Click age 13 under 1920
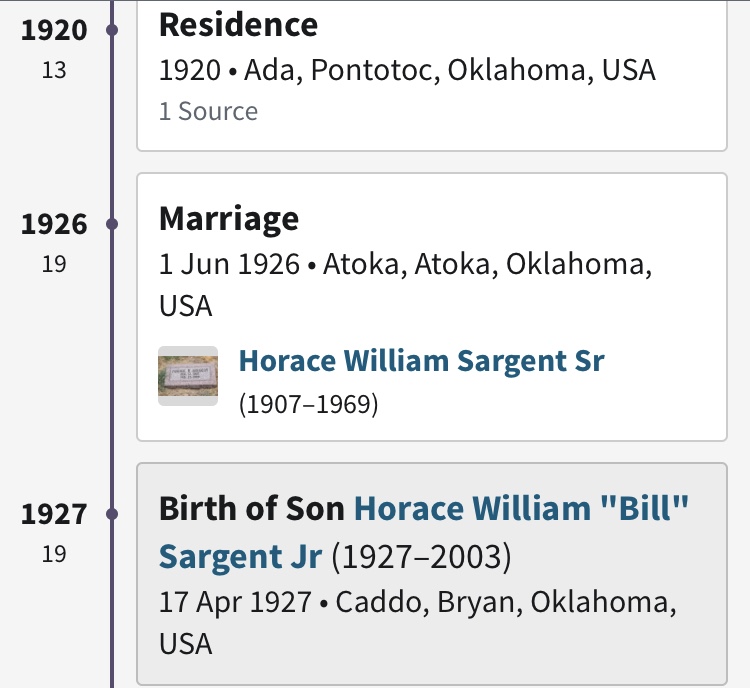The height and width of the screenshot is (688, 750). 54,71
